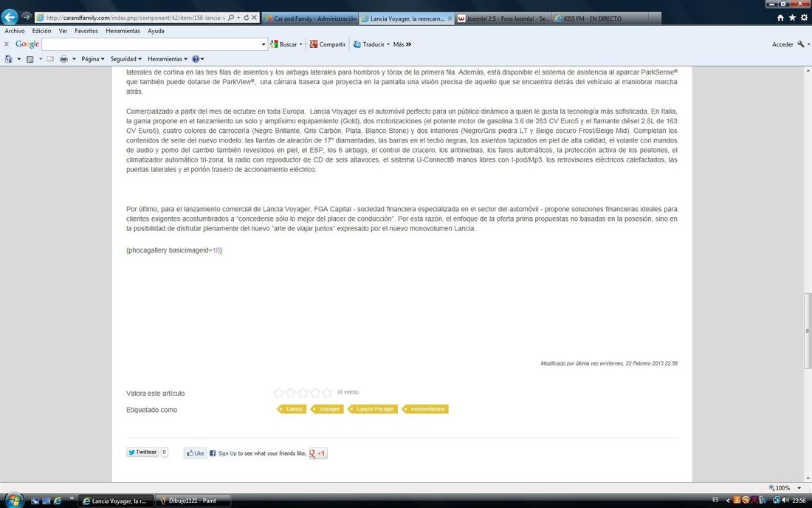Open the Edición menu

click(x=41, y=31)
